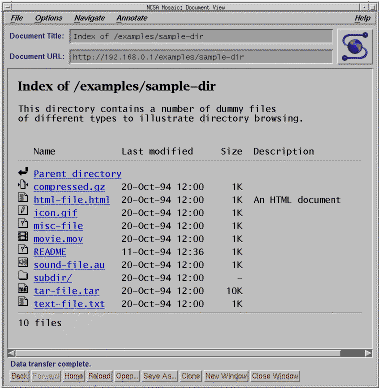Viewport: 379px width, 388px height.
Task: Click the Document URL field
Action: click(x=201, y=57)
